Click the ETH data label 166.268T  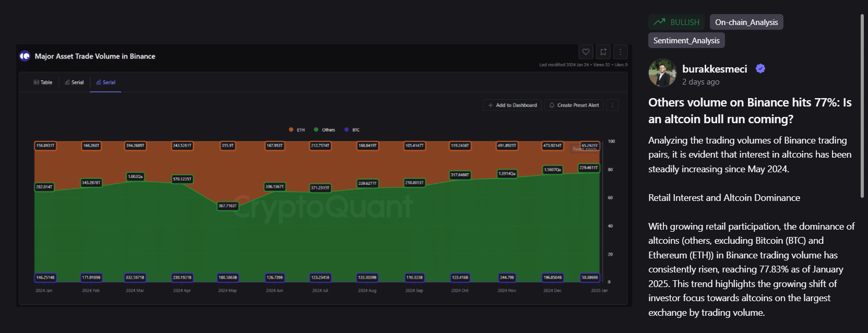pos(91,146)
